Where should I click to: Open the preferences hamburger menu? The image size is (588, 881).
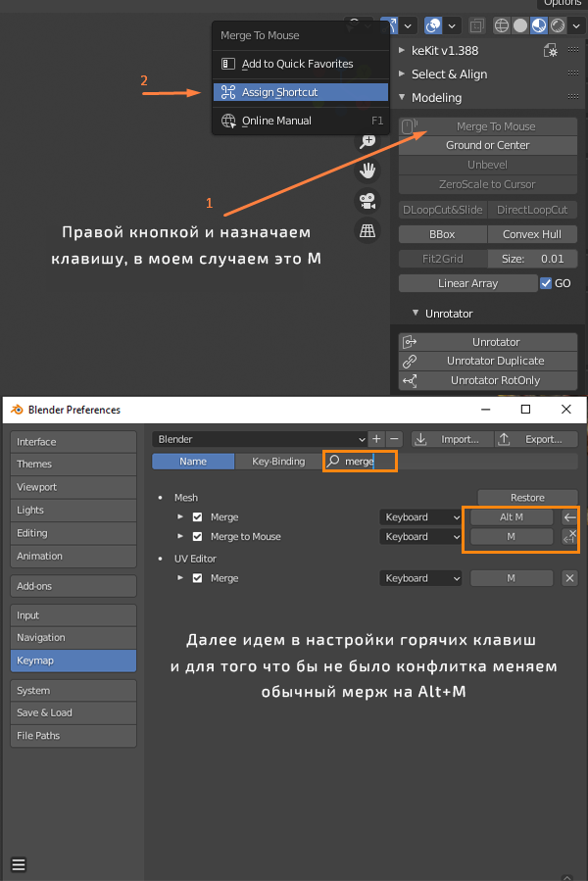coord(19,864)
